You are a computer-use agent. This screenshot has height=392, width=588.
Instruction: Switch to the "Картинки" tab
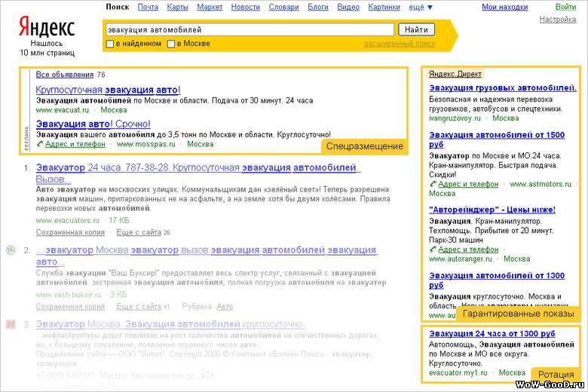point(384,8)
